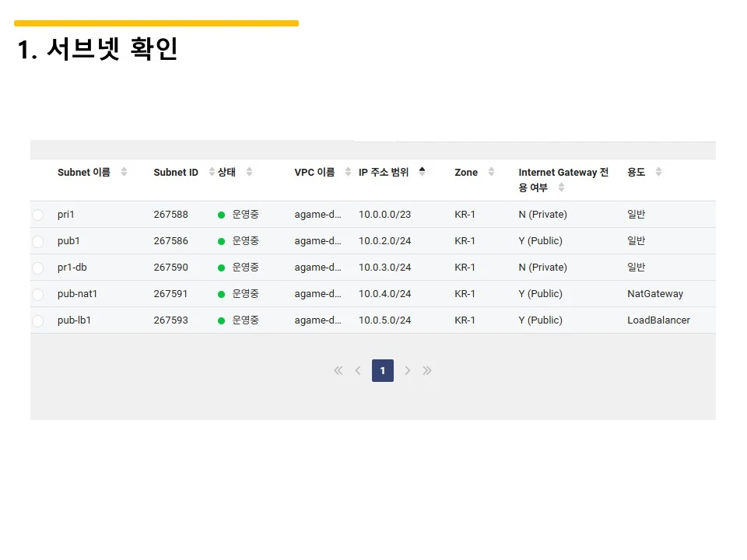Screen dimensions: 747x560
Task: Sort by Internet Gateway 전용 여부 column
Action: pos(560,187)
